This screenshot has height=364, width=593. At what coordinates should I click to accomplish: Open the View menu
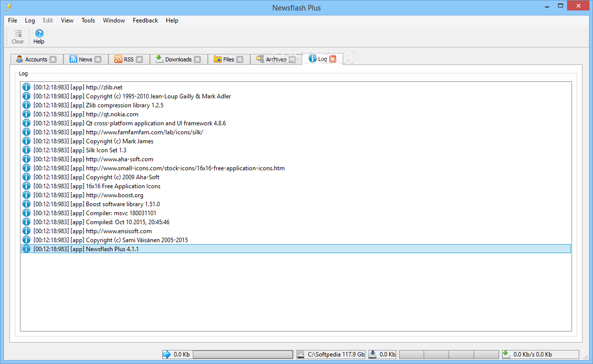[x=67, y=20]
